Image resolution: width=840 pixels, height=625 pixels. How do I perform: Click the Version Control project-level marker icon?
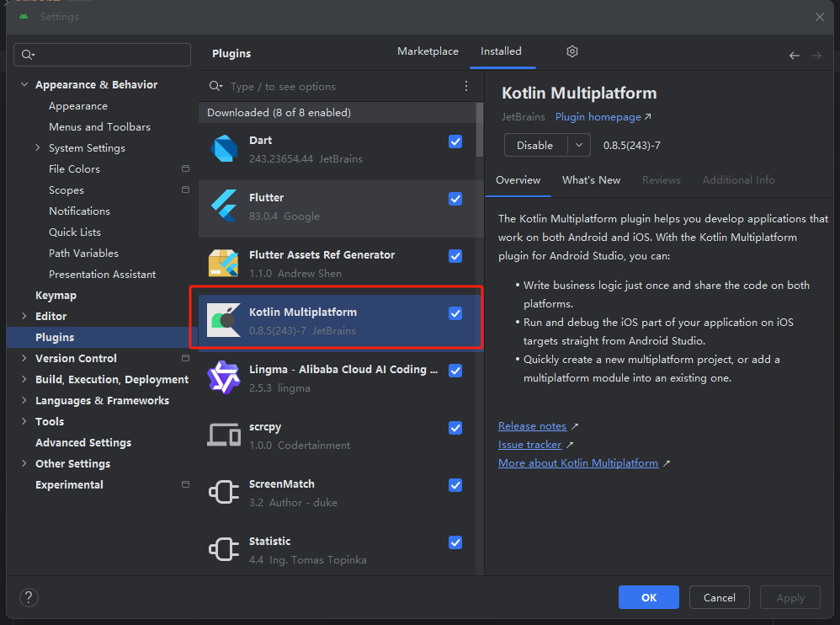(185, 357)
